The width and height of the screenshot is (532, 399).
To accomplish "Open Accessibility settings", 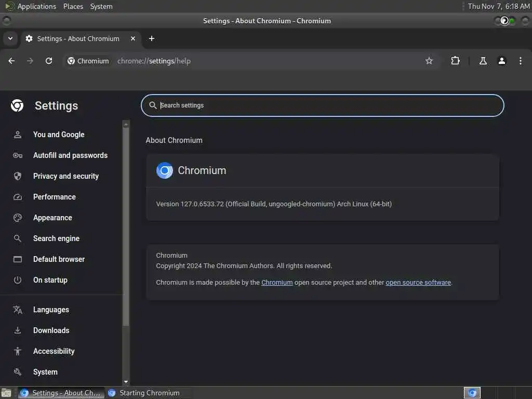I will tap(54, 351).
